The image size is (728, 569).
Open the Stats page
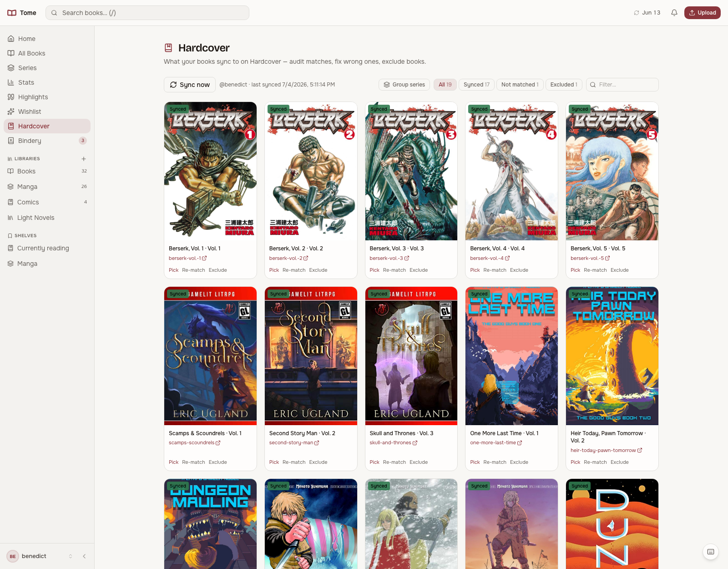click(47, 82)
